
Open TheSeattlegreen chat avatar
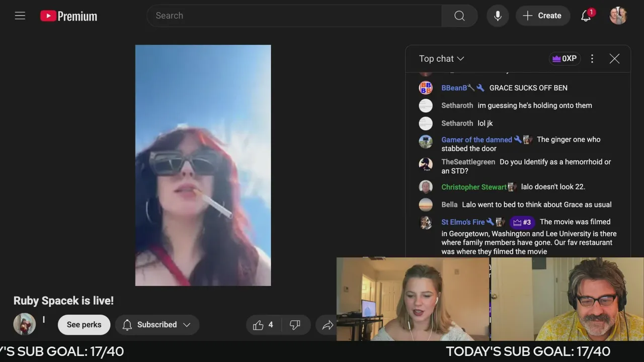tap(426, 164)
